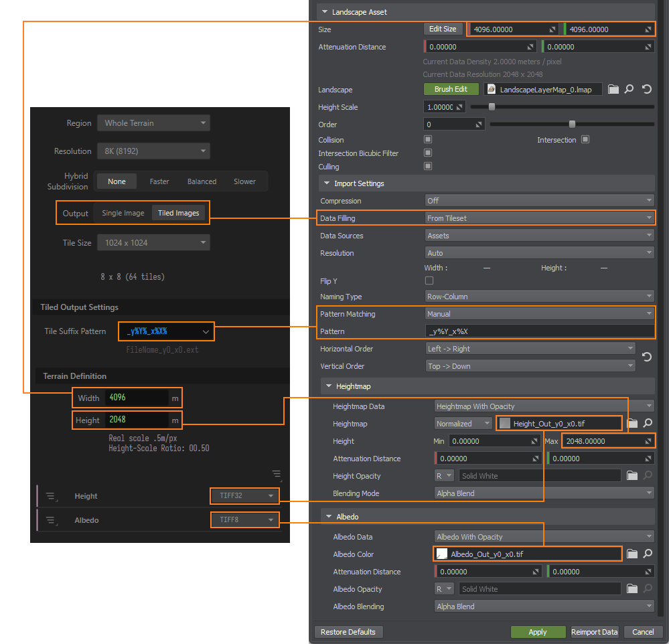
Task: Open Heightmap Normalized dropdown
Action: click(463, 424)
